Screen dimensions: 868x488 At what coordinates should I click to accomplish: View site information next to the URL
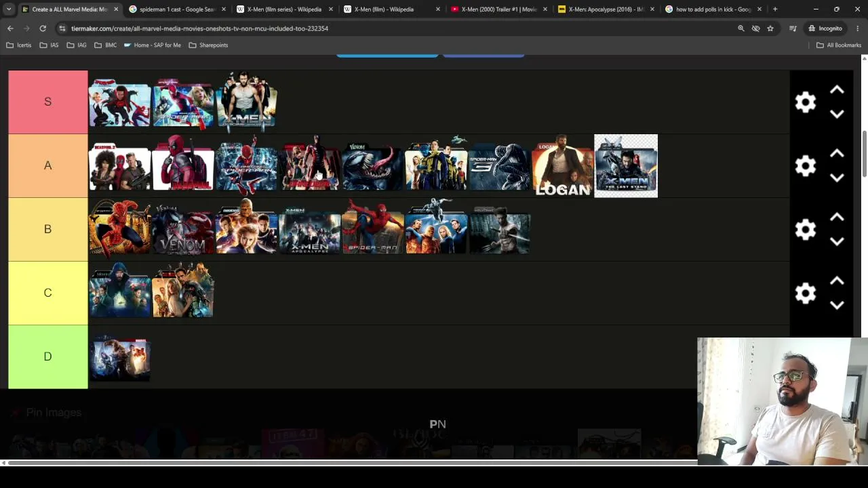pyautogui.click(x=62, y=28)
